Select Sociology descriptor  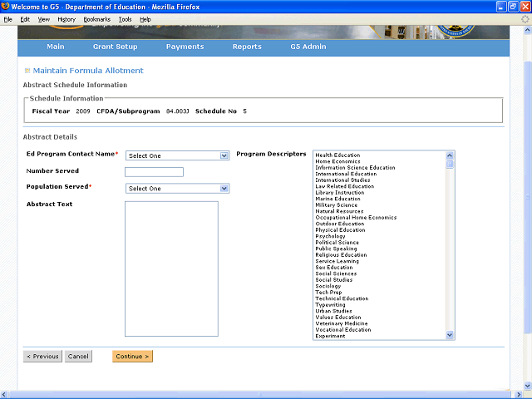pyautogui.click(x=328, y=286)
